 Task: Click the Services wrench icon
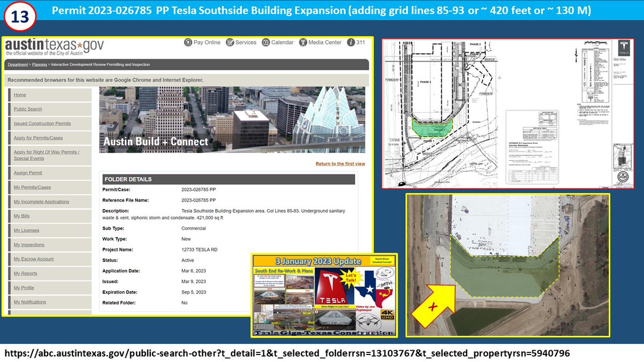tap(230, 42)
